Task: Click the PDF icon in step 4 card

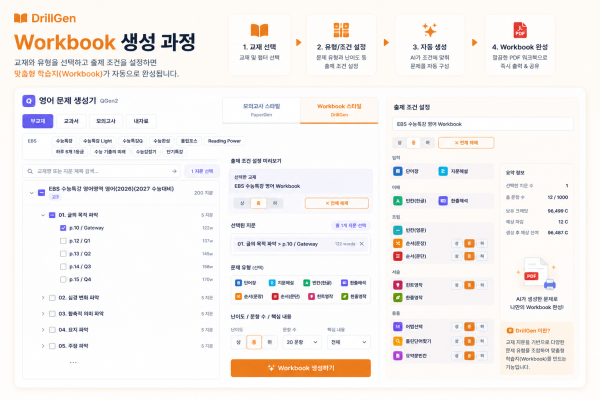Action: coord(520,30)
